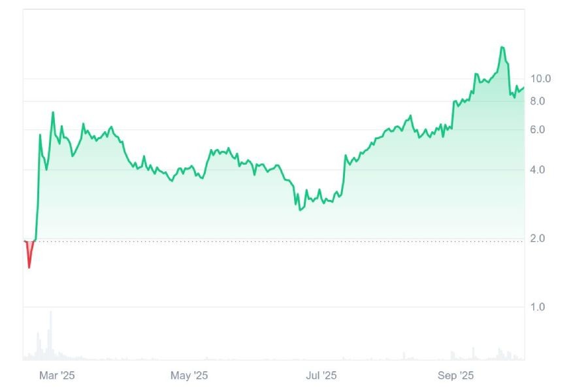Click the Jul '25 date label
Image resolution: width=588 pixels, height=392 pixels.
321,376
